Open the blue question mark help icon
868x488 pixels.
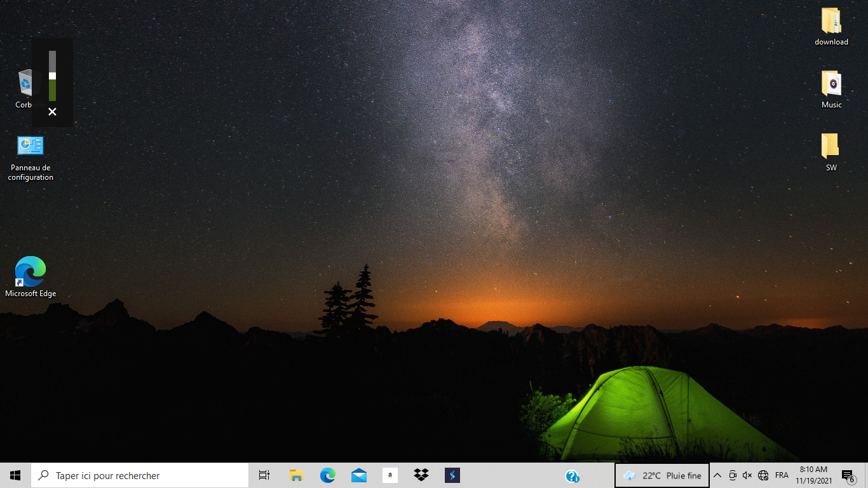[x=572, y=476]
